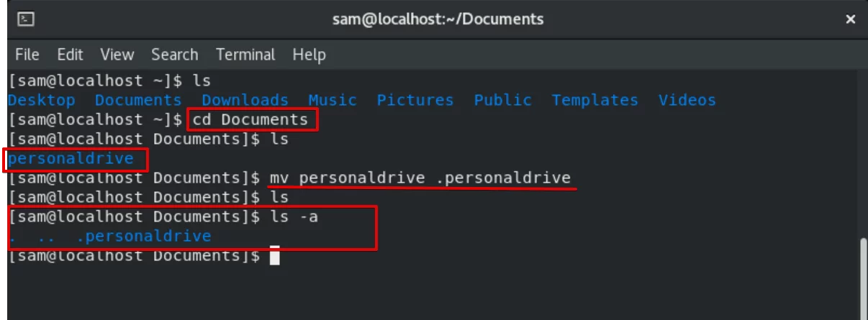Viewport: 868px width, 320px height.
Task: Open the Edit menu
Action: click(70, 55)
